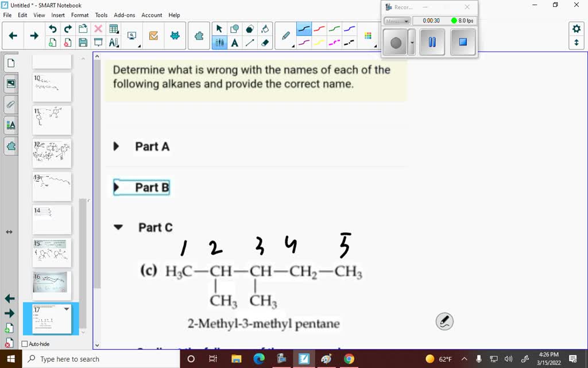The width and height of the screenshot is (588, 368).
Task: Redo the last action
Action: tap(67, 29)
